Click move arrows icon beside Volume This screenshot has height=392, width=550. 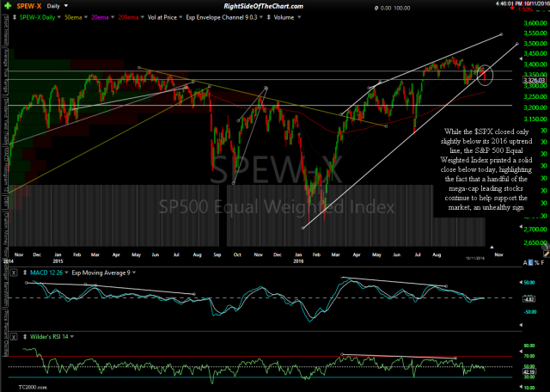269,17
